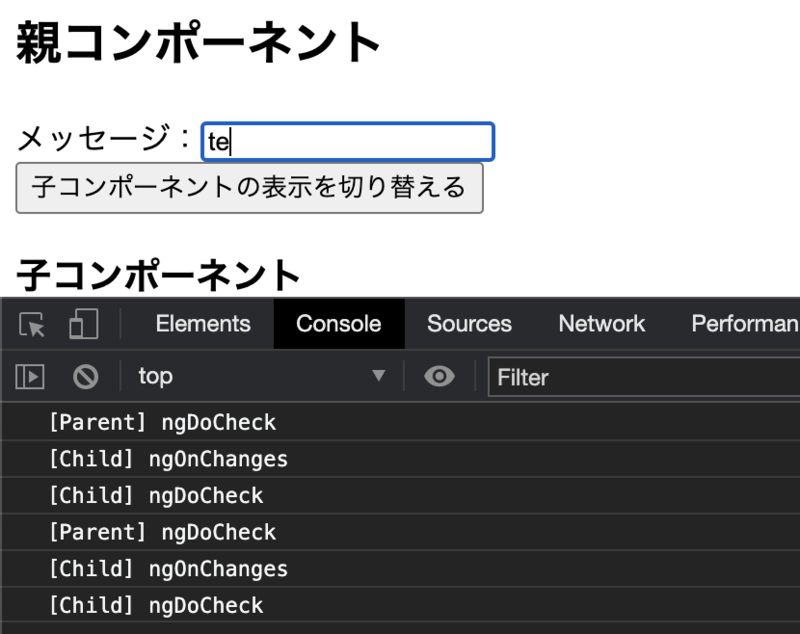The image size is (800, 634).
Task: Select the Console tab
Action: click(339, 324)
